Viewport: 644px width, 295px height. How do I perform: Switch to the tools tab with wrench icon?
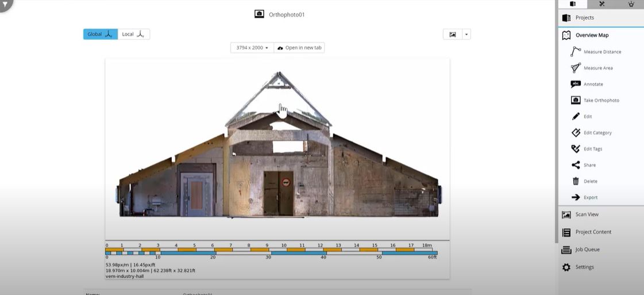[x=601, y=4]
